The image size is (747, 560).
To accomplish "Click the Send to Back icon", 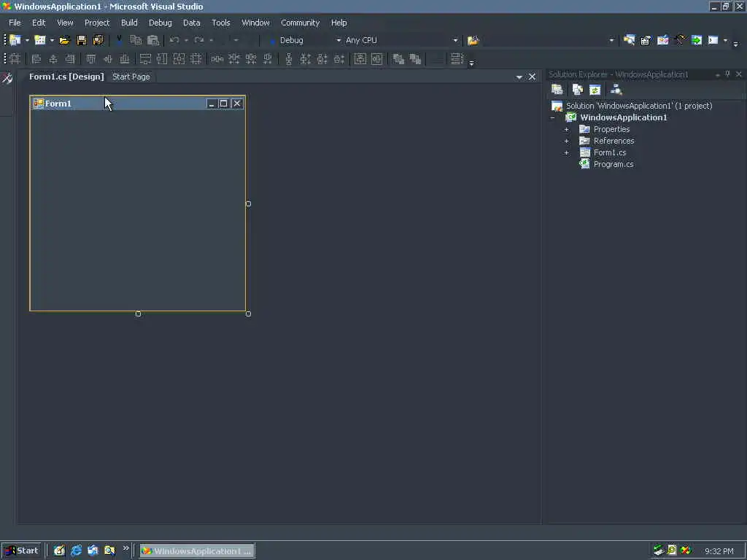I will click(x=415, y=59).
